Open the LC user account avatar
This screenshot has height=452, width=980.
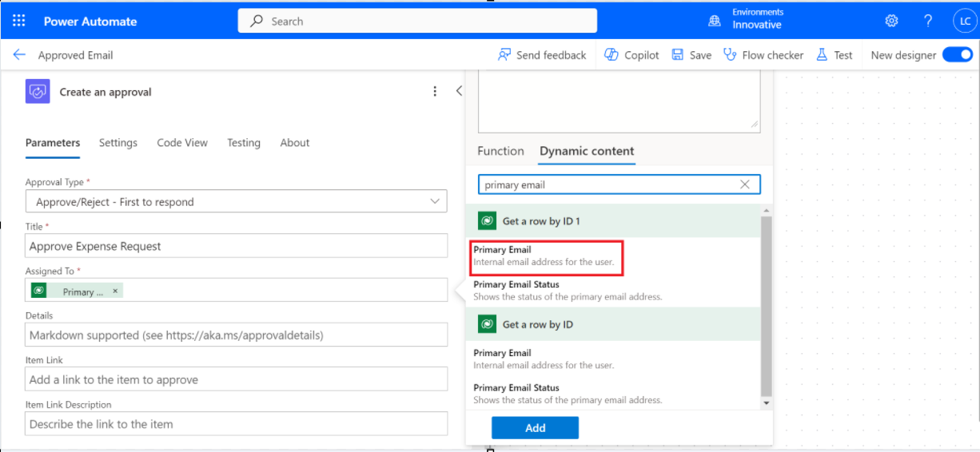(963, 22)
